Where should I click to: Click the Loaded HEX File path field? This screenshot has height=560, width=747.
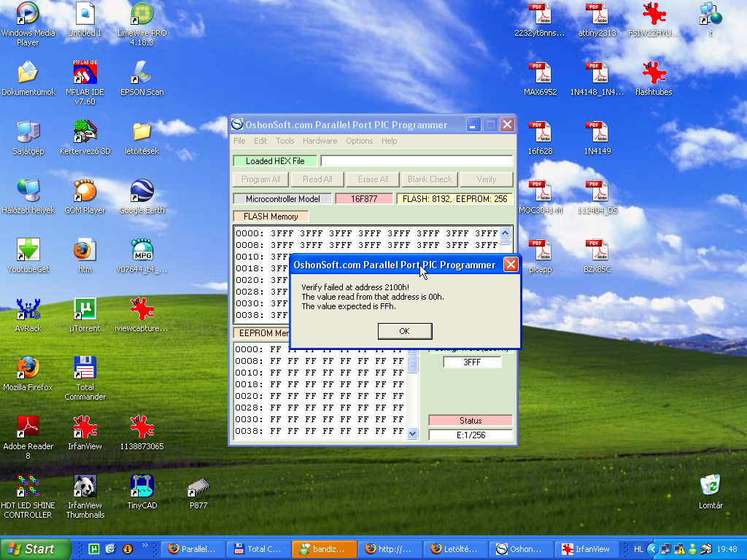point(417,161)
